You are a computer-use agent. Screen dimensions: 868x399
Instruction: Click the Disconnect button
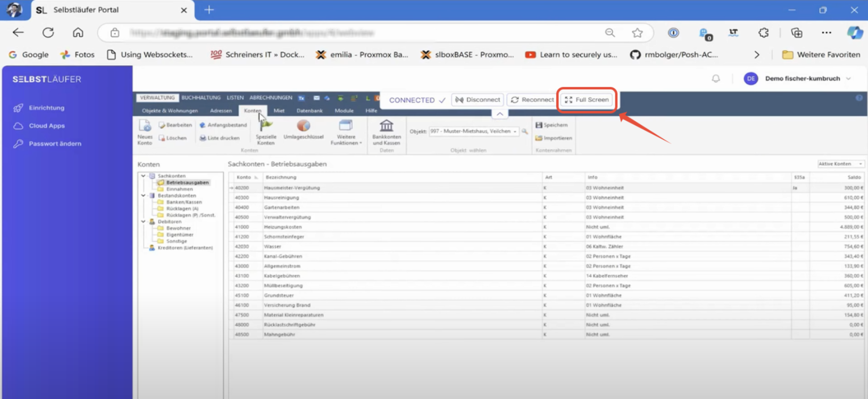click(478, 100)
